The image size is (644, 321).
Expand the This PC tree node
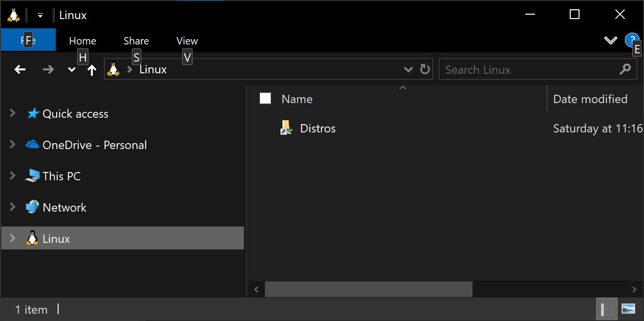tap(13, 176)
